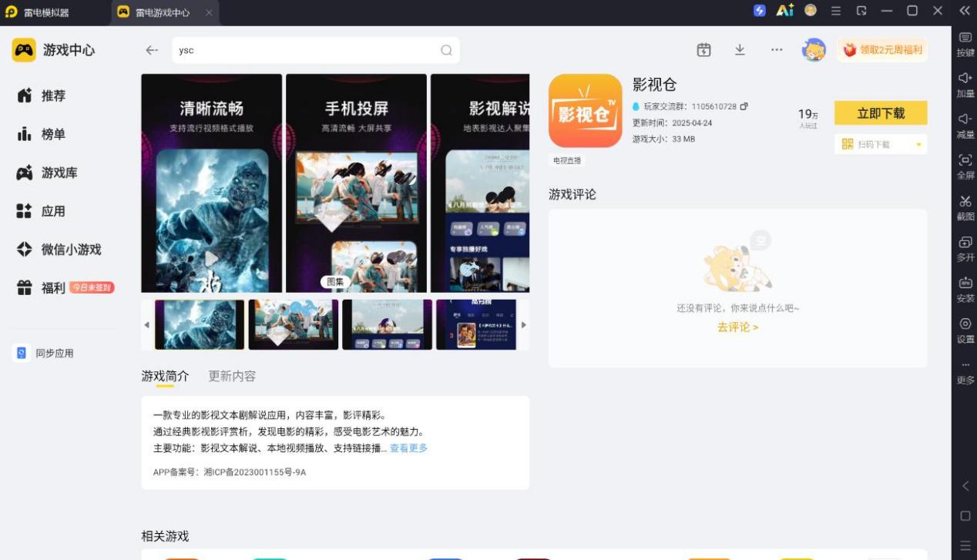Click 同步应用 in the sidebar
The width and height of the screenshot is (977, 560).
45,353
